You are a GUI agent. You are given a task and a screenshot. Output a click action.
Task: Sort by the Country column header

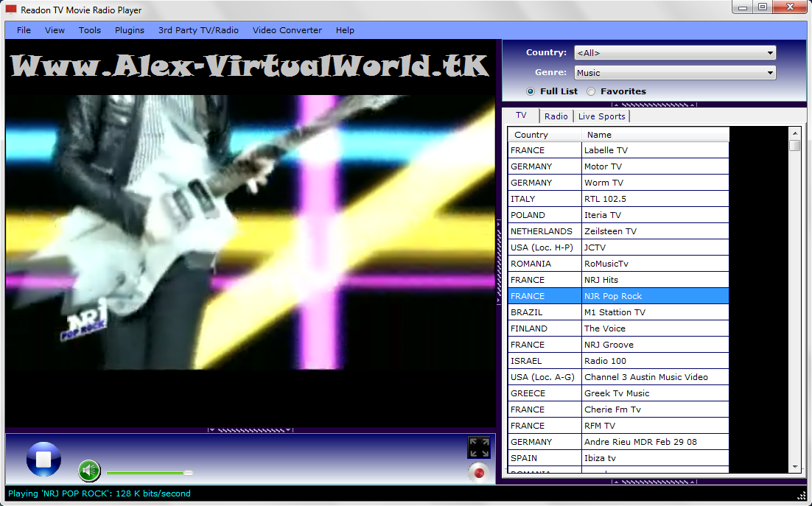pyautogui.click(x=545, y=135)
